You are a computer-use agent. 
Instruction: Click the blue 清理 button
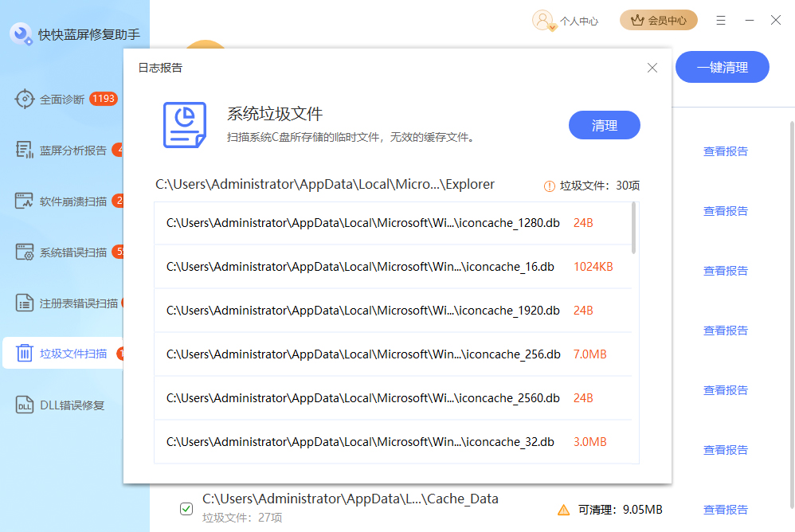(x=604, y=125)
